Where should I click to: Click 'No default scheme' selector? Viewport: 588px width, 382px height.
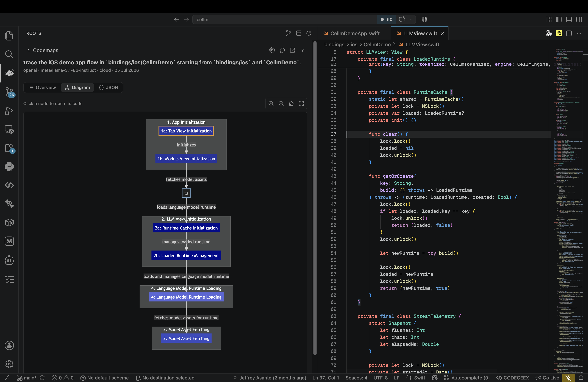click(104, 378)
